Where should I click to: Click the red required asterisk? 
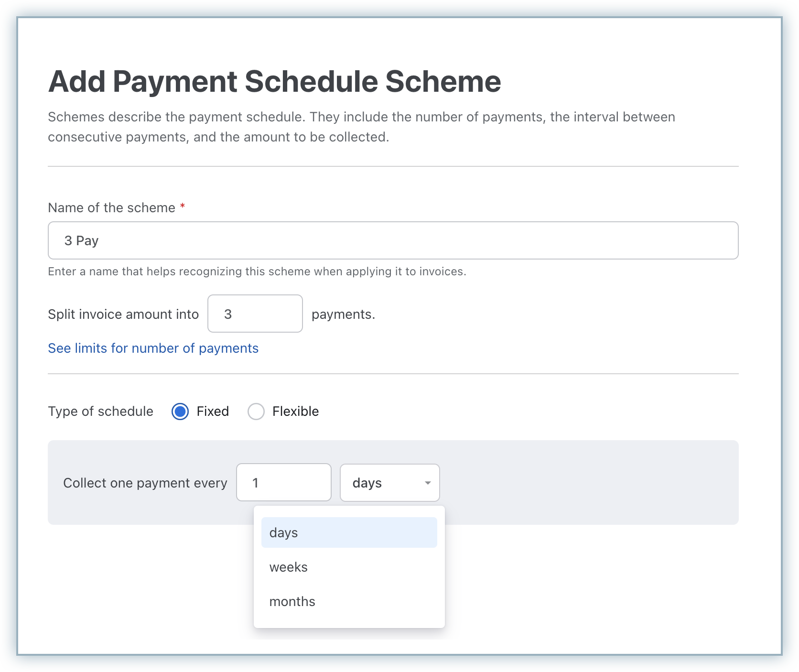(x=183, y=206)
